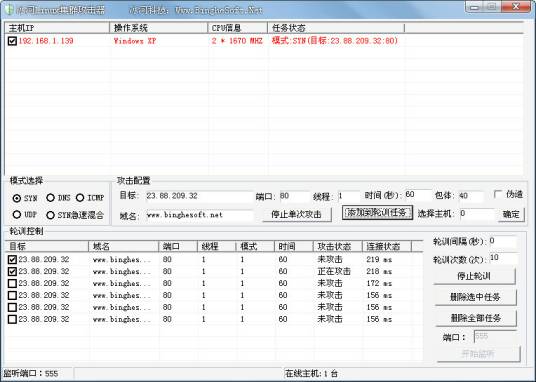
Task: Click the 172 ms connection cell
Action: pos(379,284)
